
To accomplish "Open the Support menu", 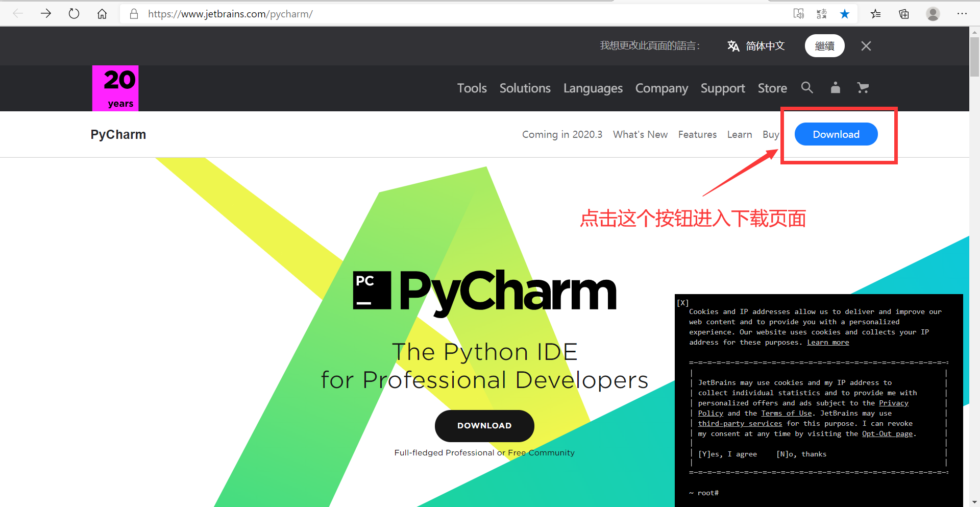I will coord(723,88).
